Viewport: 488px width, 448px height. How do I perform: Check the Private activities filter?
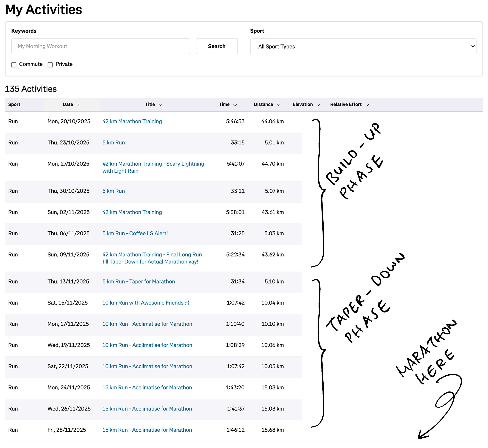click(x=50, y=65)
